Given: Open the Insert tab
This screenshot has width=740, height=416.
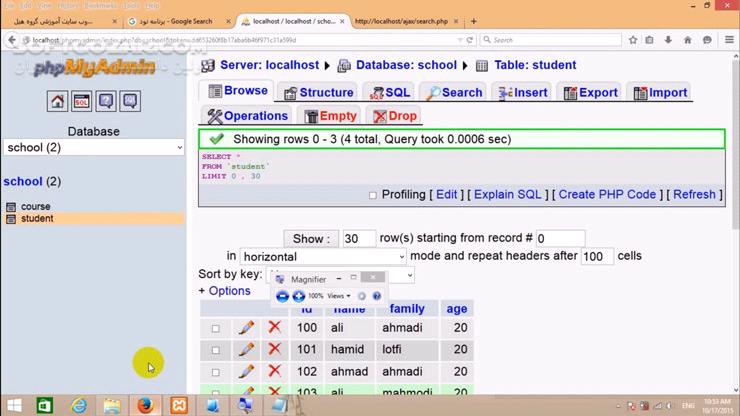Looking at the screenshot, I should click(523, 93).
